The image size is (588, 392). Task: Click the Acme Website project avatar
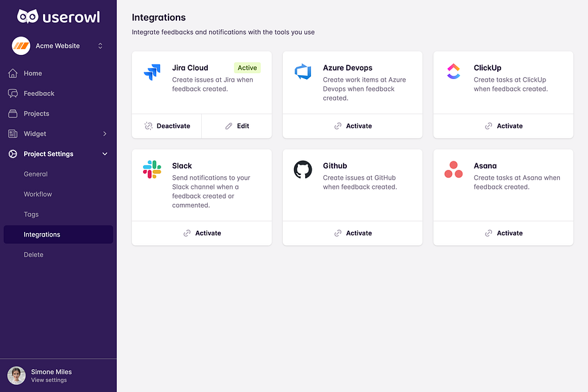pyautogui.click(x=21, y=46)
